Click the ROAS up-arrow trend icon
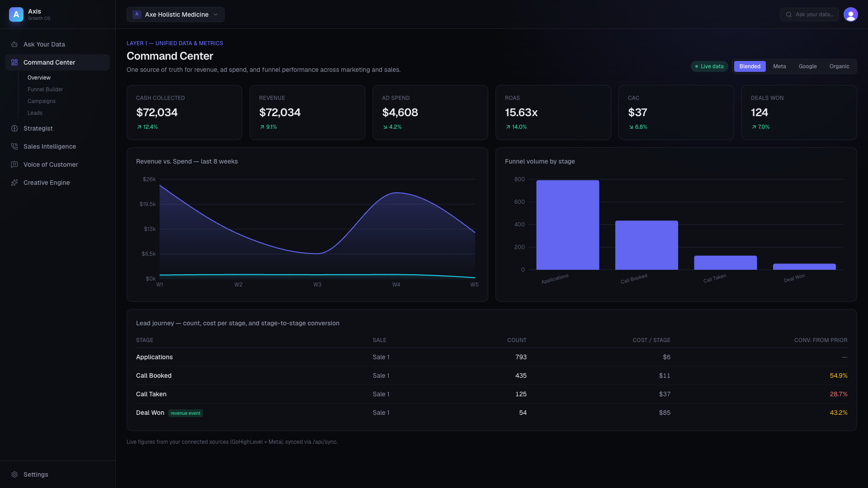The height and width of the screenshot is (488, 868). [x=508, y=127]
